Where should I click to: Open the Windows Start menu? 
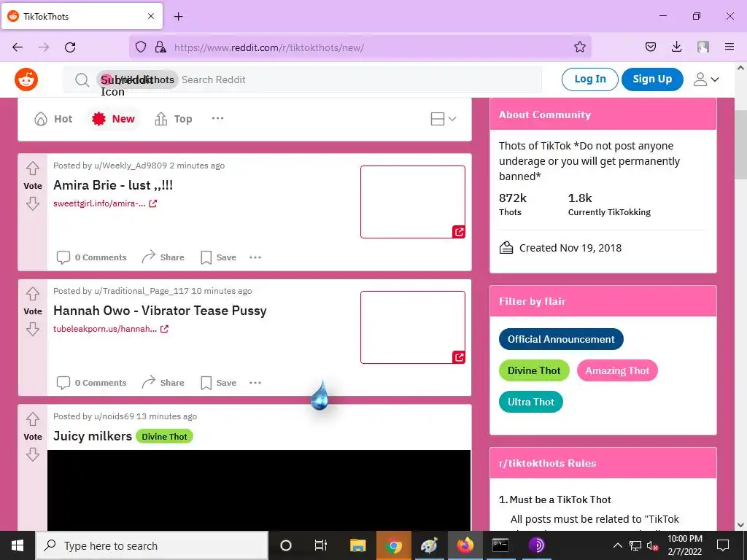(18, 545)
